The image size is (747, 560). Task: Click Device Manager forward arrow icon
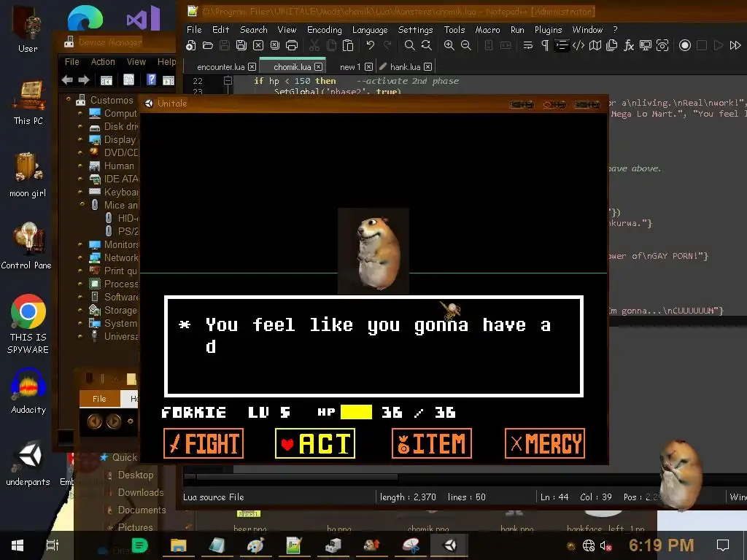click(x=84, y=80)
